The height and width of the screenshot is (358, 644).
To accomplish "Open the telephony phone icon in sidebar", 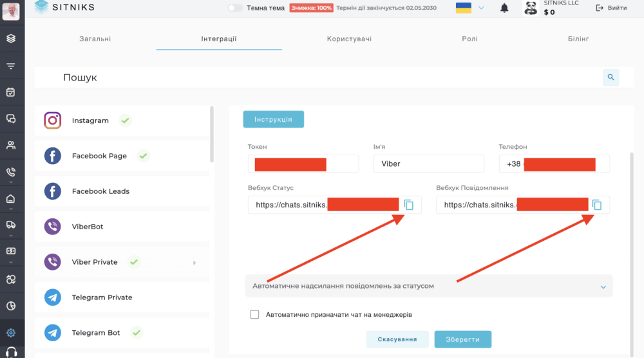I will pos(11,172).
